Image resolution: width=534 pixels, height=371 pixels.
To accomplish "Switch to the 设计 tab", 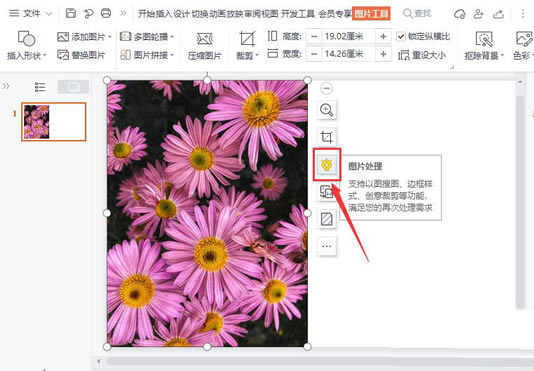I will pos(182,14).
